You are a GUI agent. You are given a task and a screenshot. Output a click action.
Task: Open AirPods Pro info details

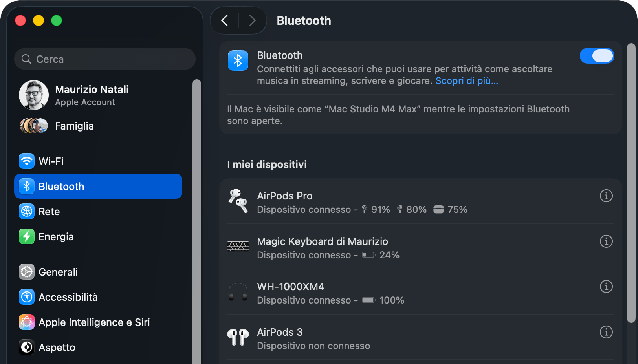click(606, 196)
